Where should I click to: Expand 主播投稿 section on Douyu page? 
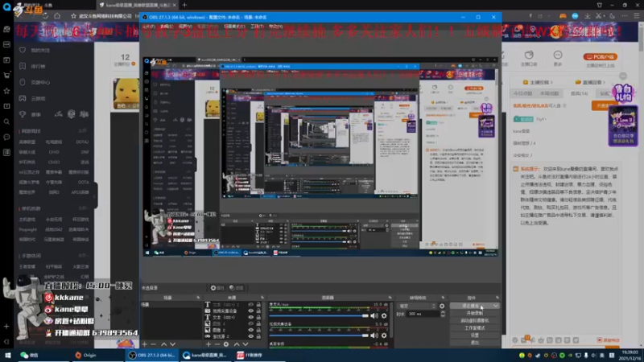pos(538,82)
